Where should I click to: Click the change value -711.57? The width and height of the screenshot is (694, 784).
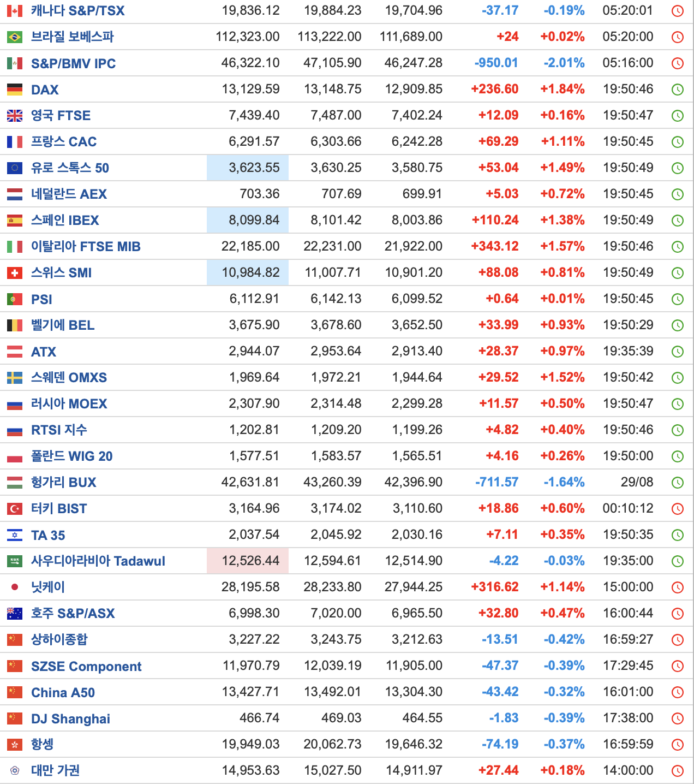coord(496,482)
